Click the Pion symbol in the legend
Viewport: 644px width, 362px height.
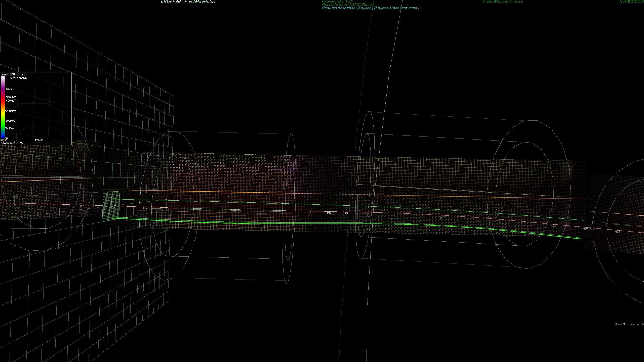pos(1,140)
